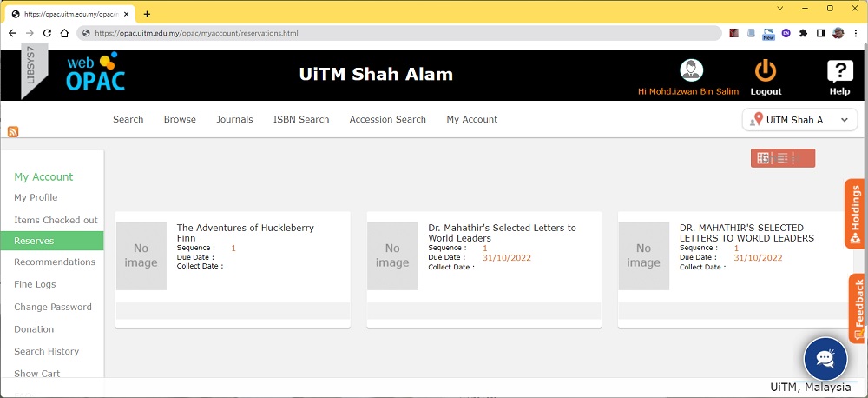Viewport: 868px width, 398px height.
Task: Open the ISBN Search menu
Action: (301, 119)
